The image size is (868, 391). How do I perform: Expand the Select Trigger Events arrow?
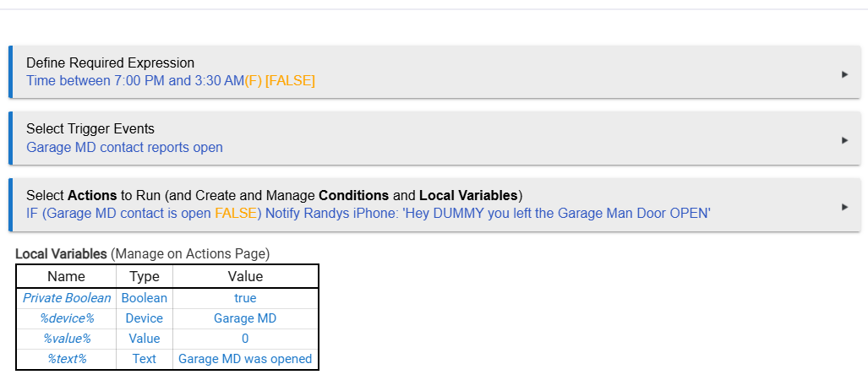tap(844, 140)
